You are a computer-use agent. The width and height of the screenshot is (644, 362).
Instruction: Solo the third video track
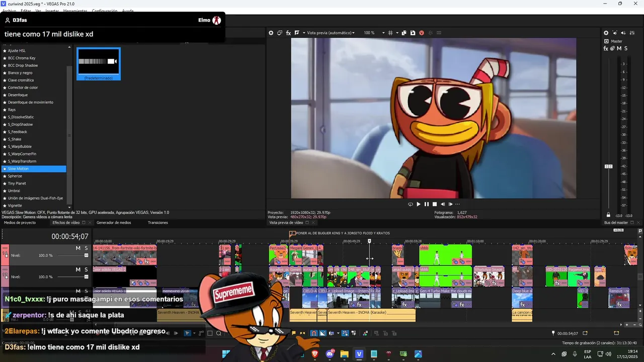click(x=86, y=291)
